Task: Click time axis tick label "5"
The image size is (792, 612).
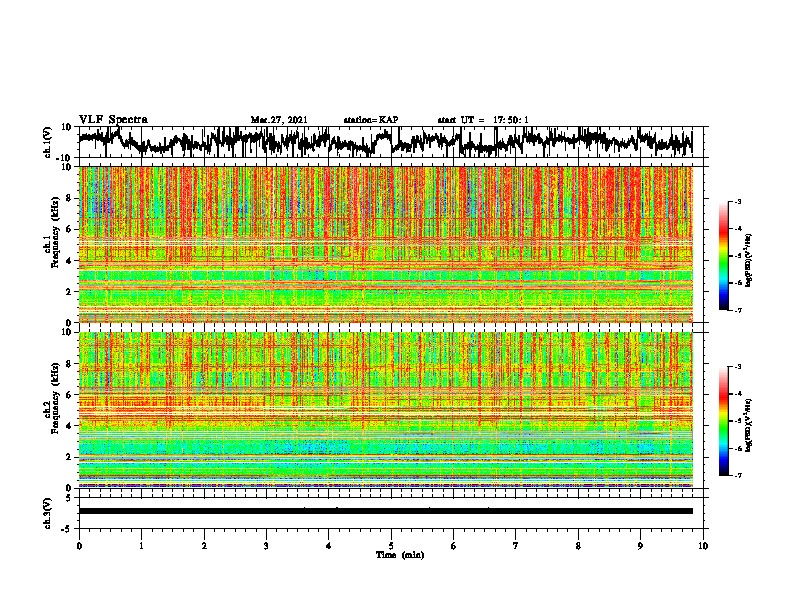Action: click(391, 546)
